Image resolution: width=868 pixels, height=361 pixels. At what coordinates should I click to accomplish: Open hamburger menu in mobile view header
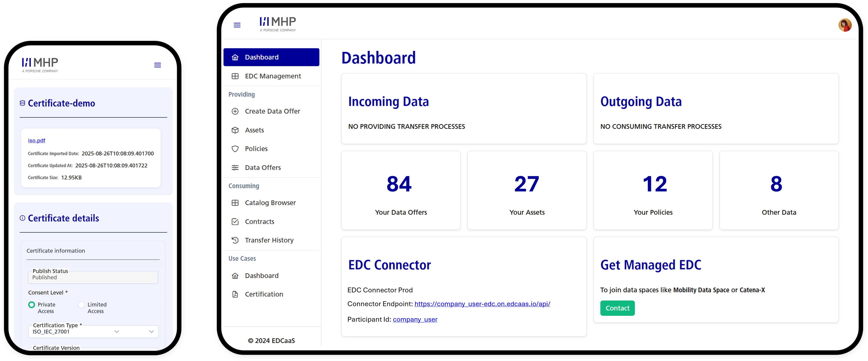click(x=157, y=65)
